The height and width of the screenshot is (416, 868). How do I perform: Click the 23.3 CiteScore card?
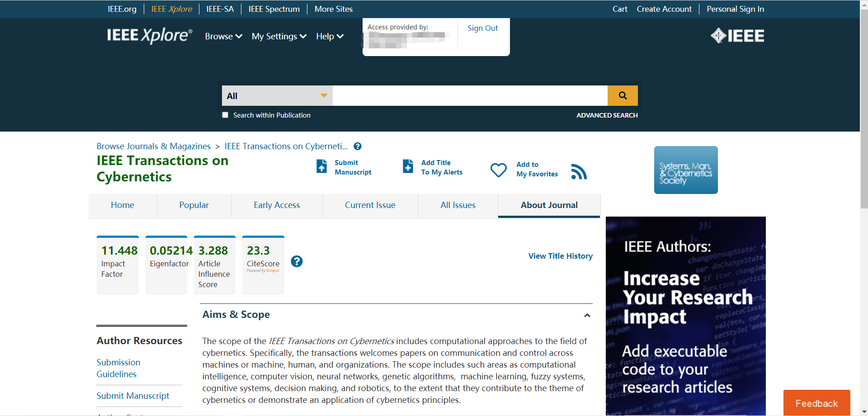pos(263,265)
